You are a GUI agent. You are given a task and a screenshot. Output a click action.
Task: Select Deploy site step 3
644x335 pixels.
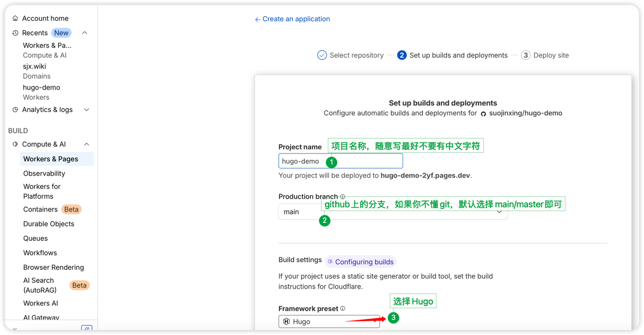(x=545, y=55)
